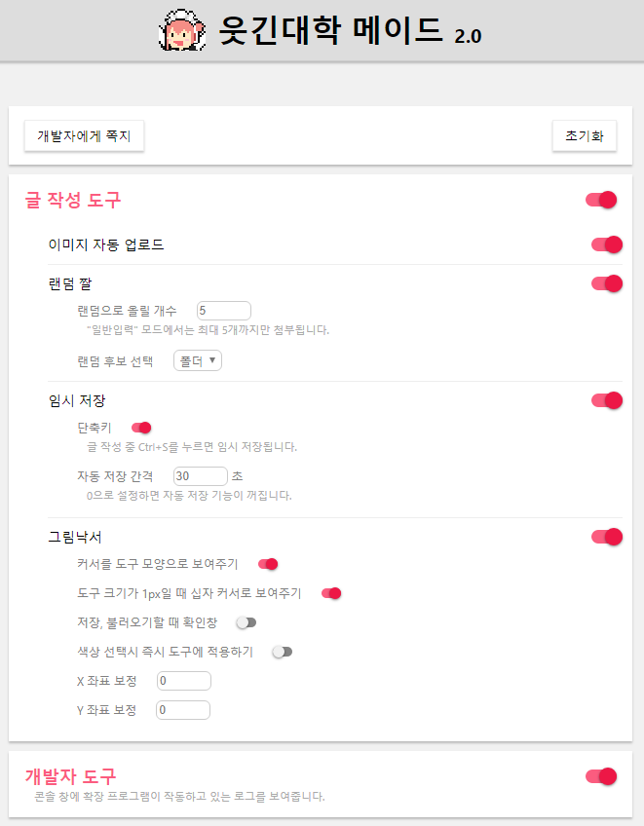644x826 pixels.
Task: Open the 랜덤 후보 선택 폴더 dropdown
Action: 198,360
